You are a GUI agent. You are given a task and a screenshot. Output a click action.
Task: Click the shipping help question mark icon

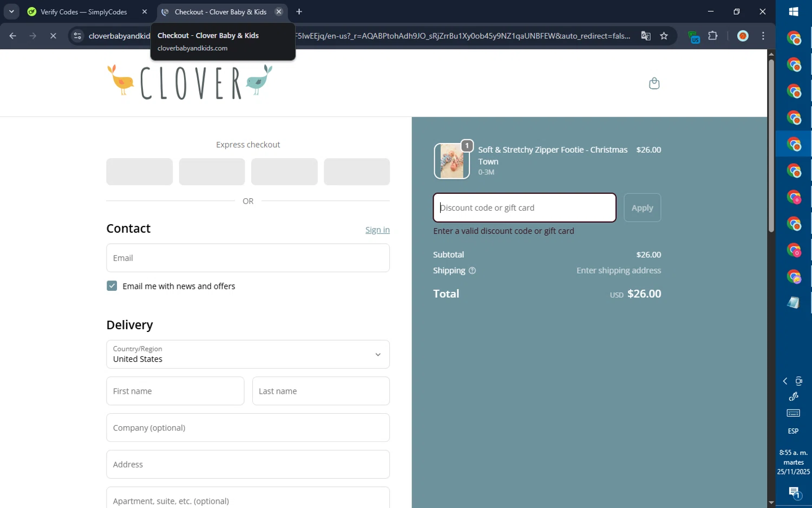click(x=472, y=270)
